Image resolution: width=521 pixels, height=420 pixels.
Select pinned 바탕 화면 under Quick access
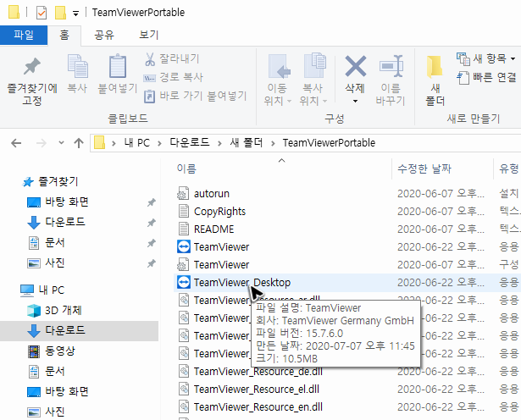point(58,202)
